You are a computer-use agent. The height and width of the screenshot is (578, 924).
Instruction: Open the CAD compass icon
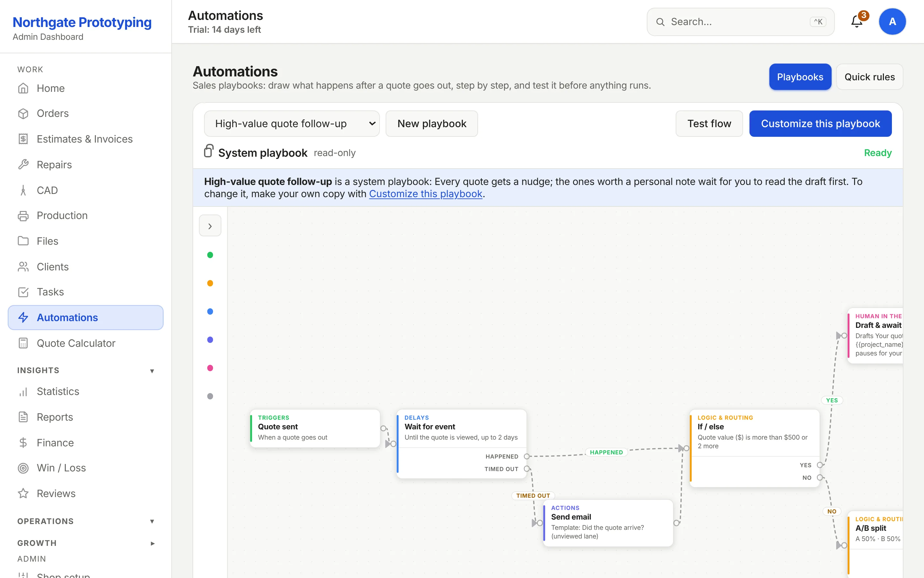(23, 190)
